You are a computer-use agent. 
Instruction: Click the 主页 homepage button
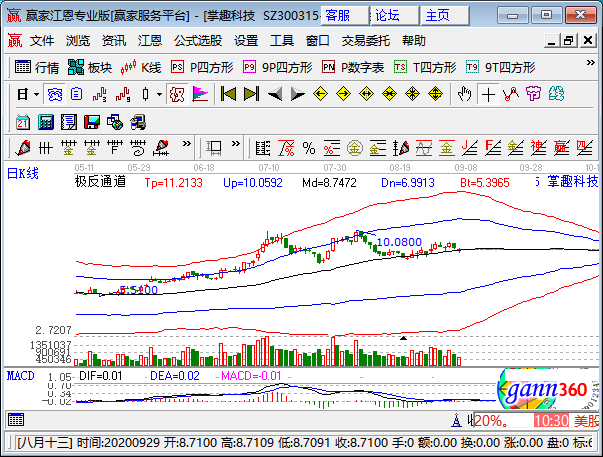coord(445,16)
